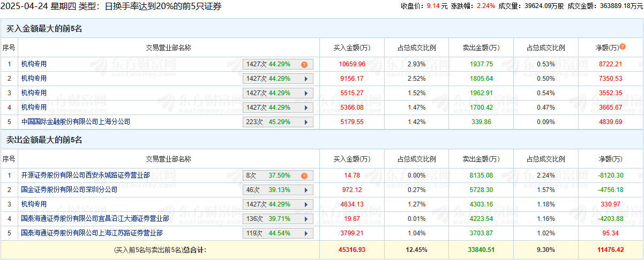This screenshot has width=644, height=260.
Task: Click arrow icon in 国金证券 46次 39.13% box
Action: 306,190
